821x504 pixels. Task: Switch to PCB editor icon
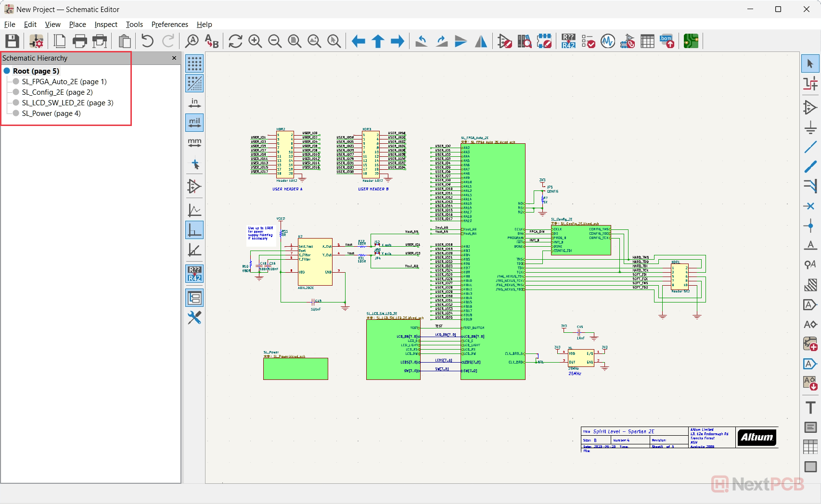(x=691, y=41)
